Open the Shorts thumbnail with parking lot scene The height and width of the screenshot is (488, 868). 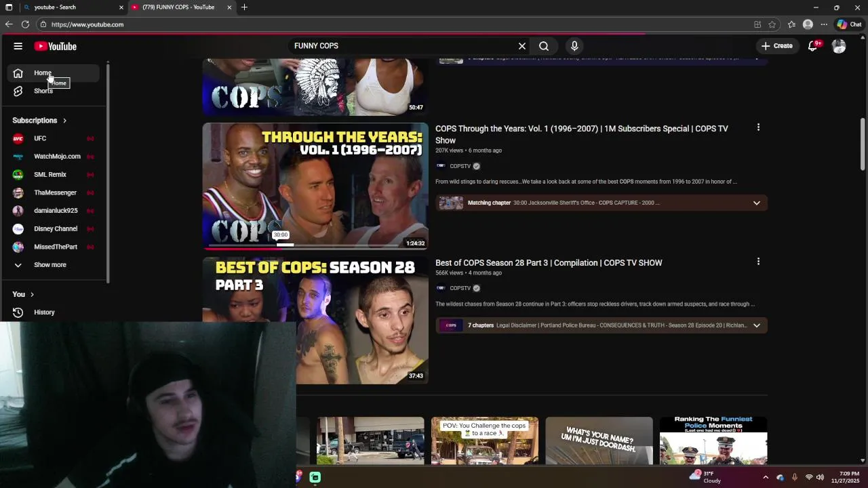(x=370, y=441)
